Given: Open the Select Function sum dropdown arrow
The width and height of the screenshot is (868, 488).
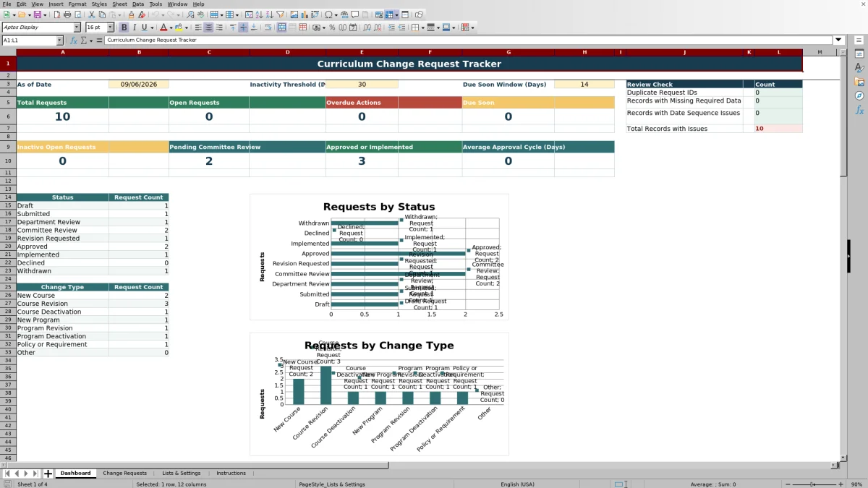Looking at the screenshot, I should (91, 40).
